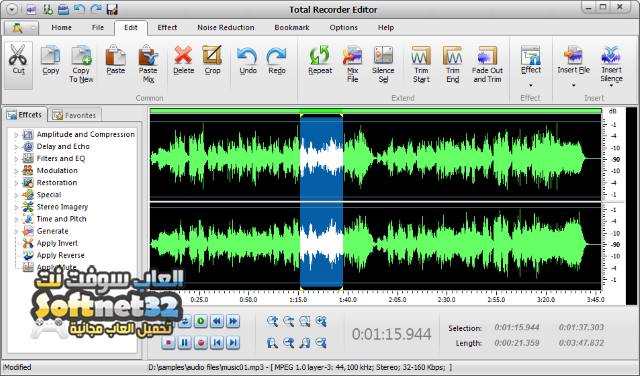Click the left yellow selection start marker

coord(302,116)
